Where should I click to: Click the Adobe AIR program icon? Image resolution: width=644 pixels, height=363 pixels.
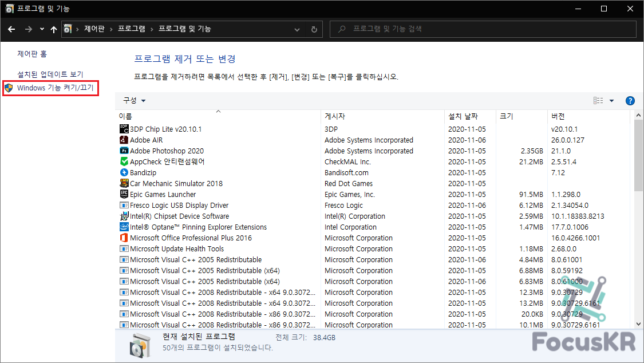click(124, 140)
